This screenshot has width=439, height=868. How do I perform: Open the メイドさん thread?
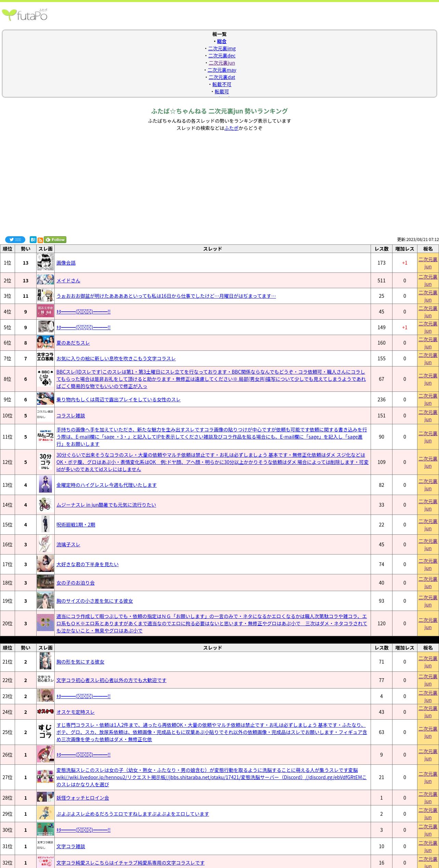coord(68,281)
